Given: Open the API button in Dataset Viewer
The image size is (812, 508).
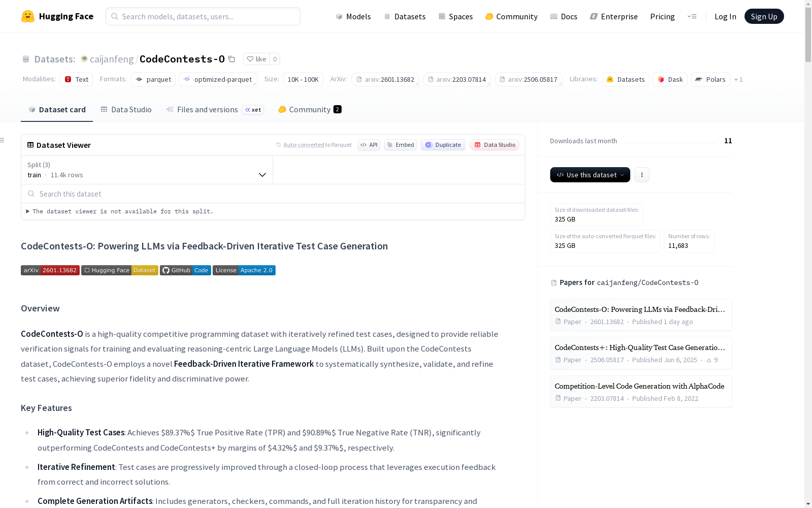Looking at the screenshot, I should tap(369, 145).
